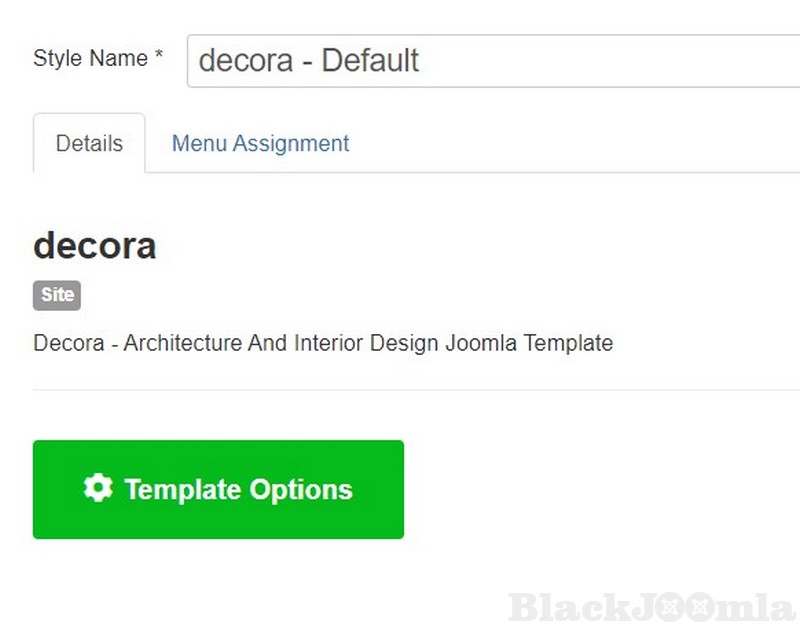Screen dimensions: 800x627
Task: Click the "Black" part of the watermark
Action: tap(556, 607)
